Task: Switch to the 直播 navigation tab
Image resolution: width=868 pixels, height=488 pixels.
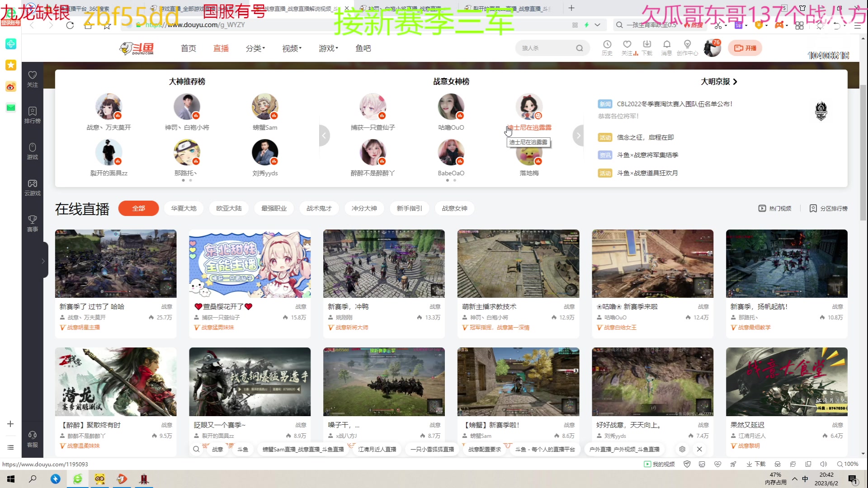Action: (221, 48)
